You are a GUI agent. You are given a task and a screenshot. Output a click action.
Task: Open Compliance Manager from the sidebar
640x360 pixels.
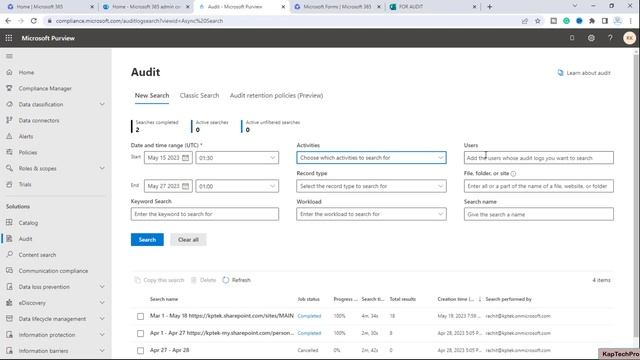[45, 88]
